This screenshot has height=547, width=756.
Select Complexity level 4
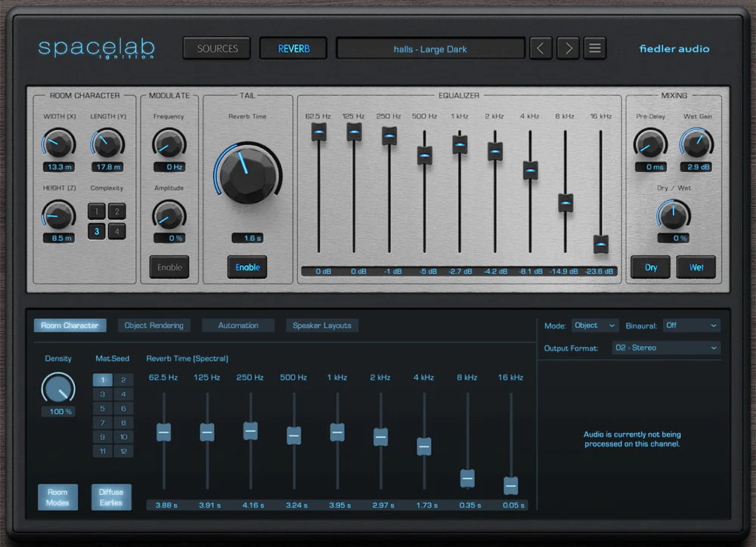116,231
